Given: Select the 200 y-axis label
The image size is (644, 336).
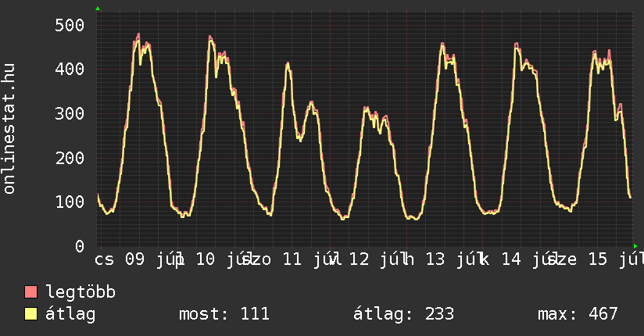Looking at the screenshot, I should pyautogui.click(x=70, y=158).
